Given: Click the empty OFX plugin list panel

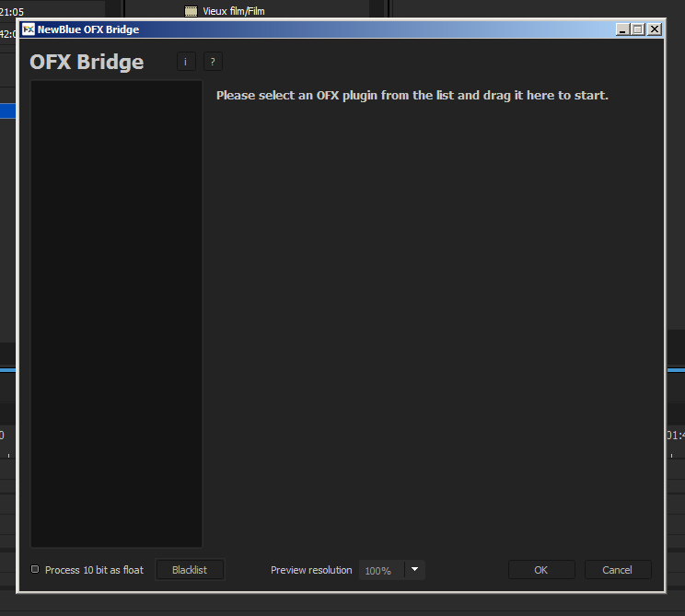Looking at the screenshot, I should click(x=116, y=314).
